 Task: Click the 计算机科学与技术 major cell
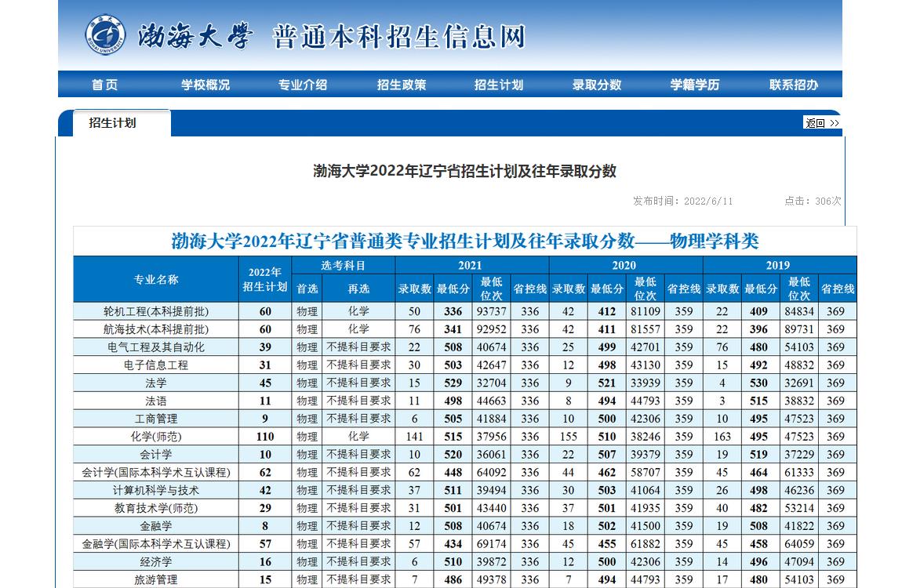click(156, 490)
